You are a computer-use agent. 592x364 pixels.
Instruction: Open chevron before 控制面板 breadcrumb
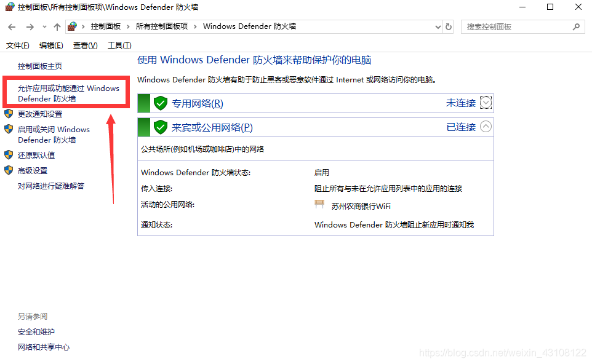click(83, 27)
